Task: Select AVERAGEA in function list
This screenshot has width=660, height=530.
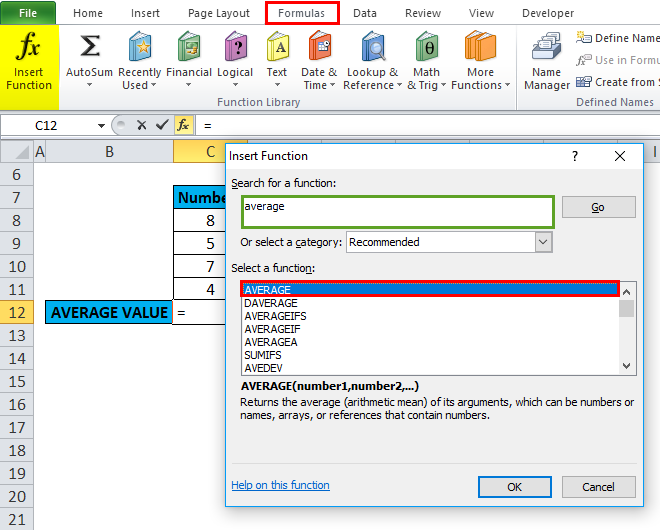Action: click(430, 342)
